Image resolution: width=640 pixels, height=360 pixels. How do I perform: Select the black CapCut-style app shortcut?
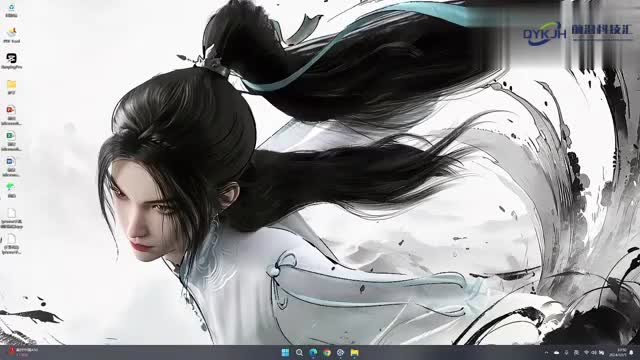(11, 61)
